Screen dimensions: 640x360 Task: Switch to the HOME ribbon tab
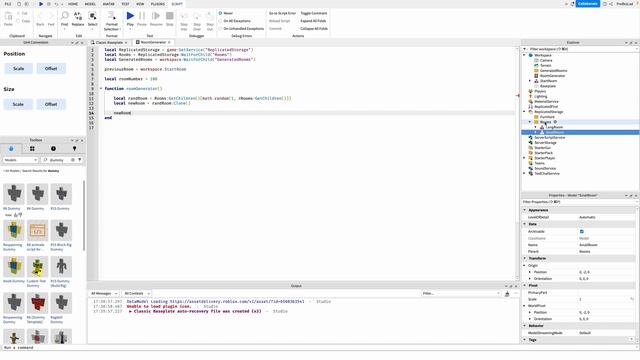(73, 4)
